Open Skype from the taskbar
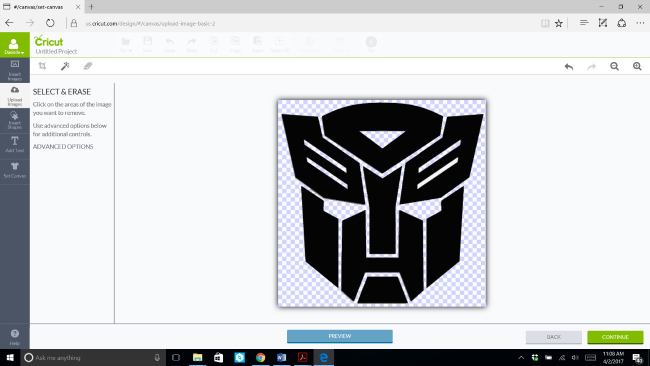 [x=240, y=357]
